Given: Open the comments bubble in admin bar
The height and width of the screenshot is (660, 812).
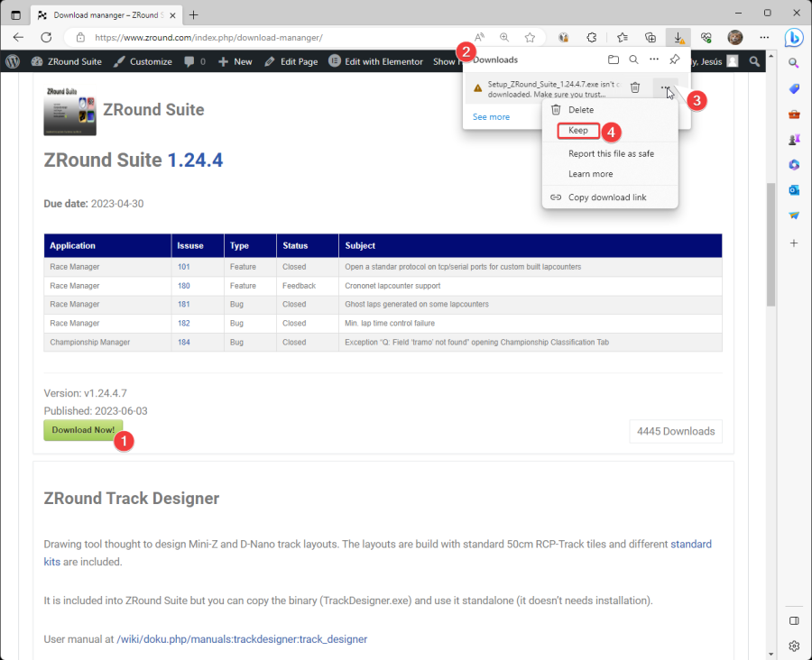Looking at the screenshot, I should click(x=195, y=61).
